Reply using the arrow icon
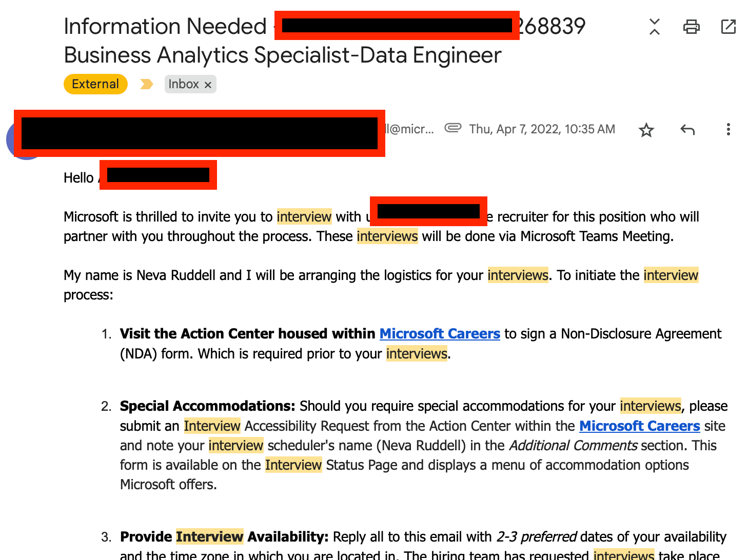Viewport: 748px width, 560px height. (x=687, y=130)
